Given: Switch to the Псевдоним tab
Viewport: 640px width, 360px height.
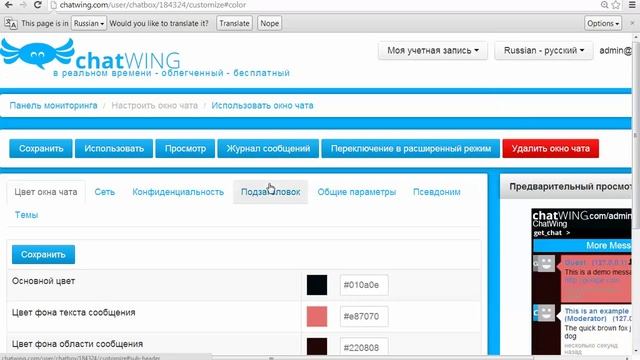Looking at the screenshot, I should coord(437,192).
